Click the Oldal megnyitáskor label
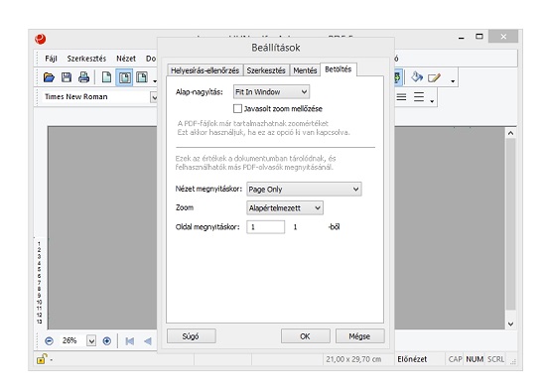This screenshot has height=392, width=546. (207, 227)
